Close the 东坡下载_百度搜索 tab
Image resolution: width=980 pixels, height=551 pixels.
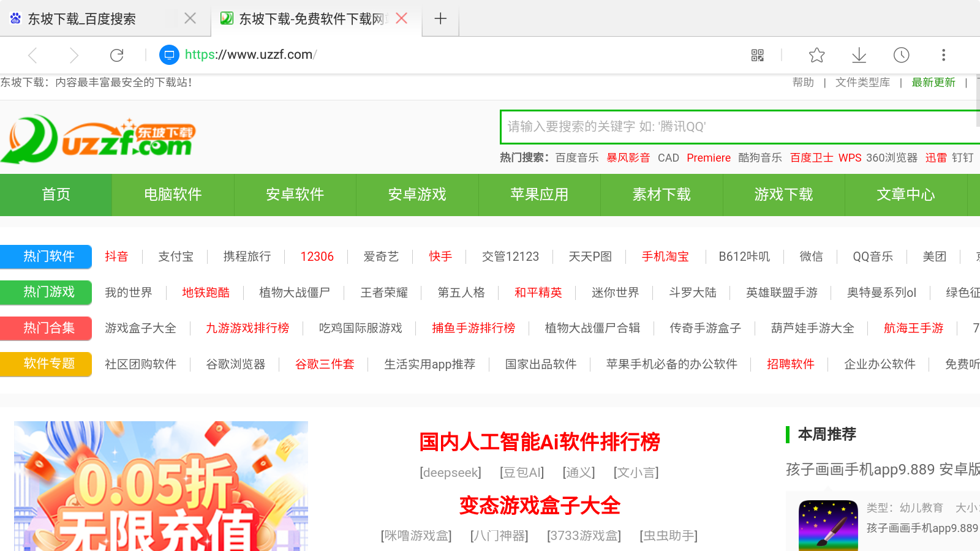[x=190, y=18]
